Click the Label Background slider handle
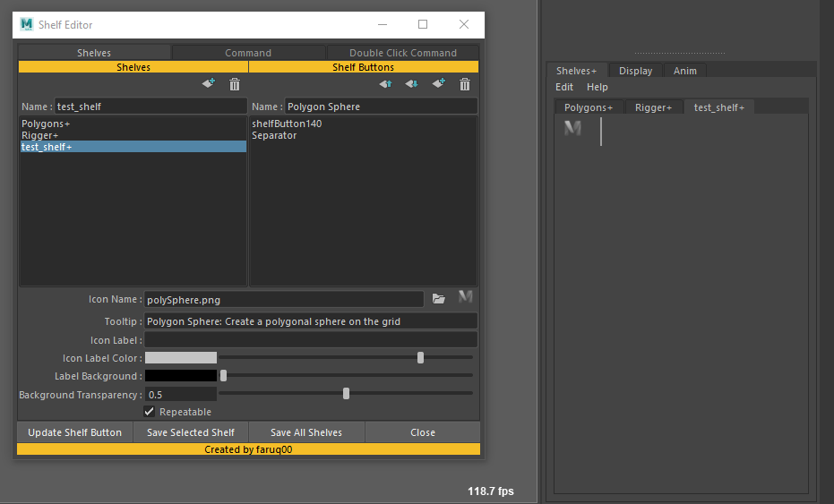Viewport: 834px width, 504px height. [223, 376]
